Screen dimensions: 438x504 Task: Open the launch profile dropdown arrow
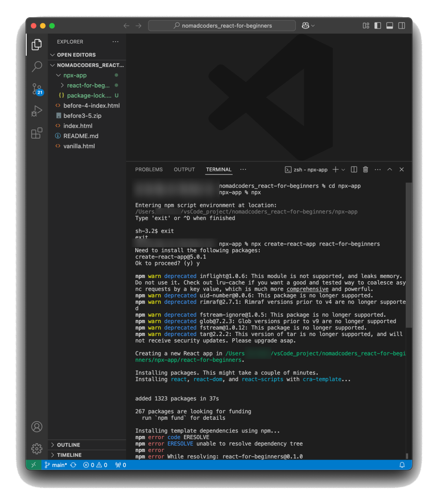coord(343,170)
